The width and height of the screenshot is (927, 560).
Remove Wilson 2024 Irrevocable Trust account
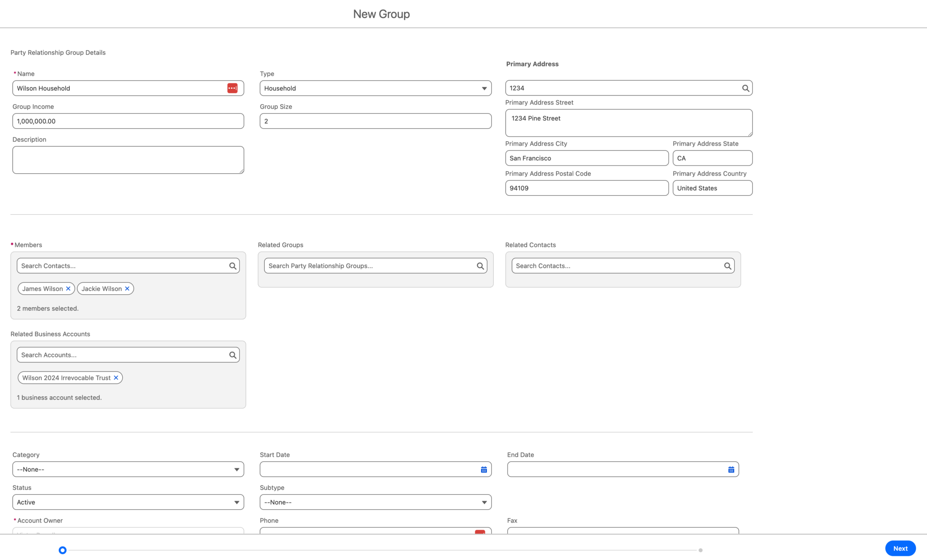(x=116, y=377)
